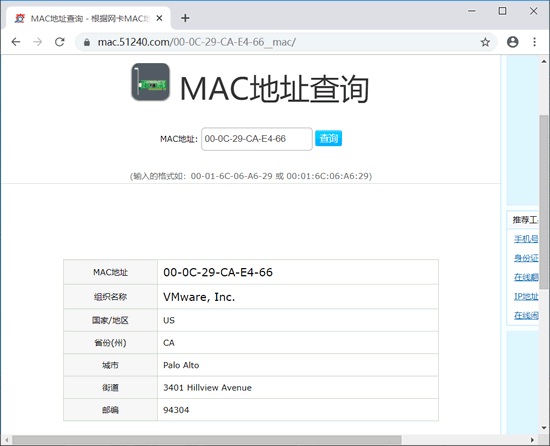Reload the page with refresh icon

tap(60, 42)
